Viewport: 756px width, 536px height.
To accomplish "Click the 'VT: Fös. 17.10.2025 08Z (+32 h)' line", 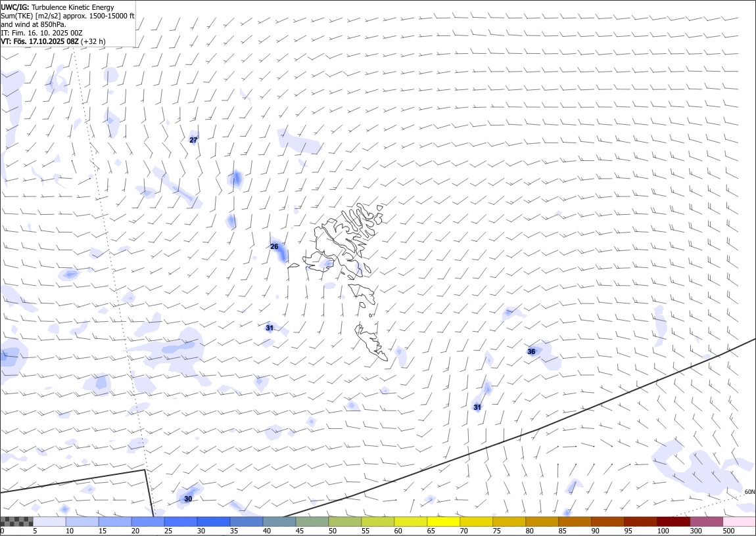I will [x=53, y=41].
